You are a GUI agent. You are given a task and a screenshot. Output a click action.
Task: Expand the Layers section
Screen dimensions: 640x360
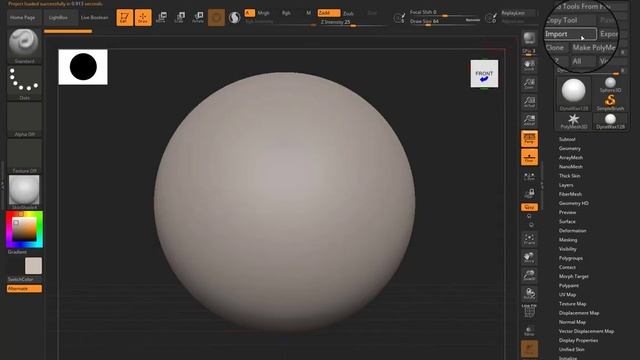click(566, 185)
